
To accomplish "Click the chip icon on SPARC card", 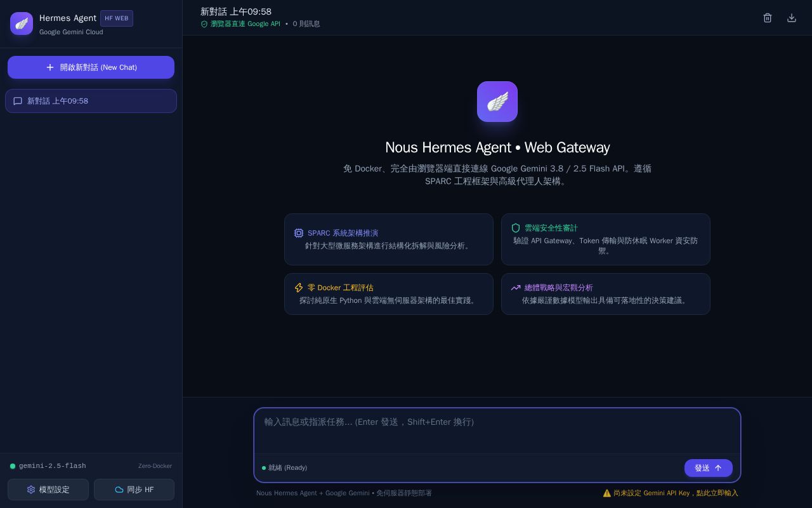I will click(x=299, y=233).
